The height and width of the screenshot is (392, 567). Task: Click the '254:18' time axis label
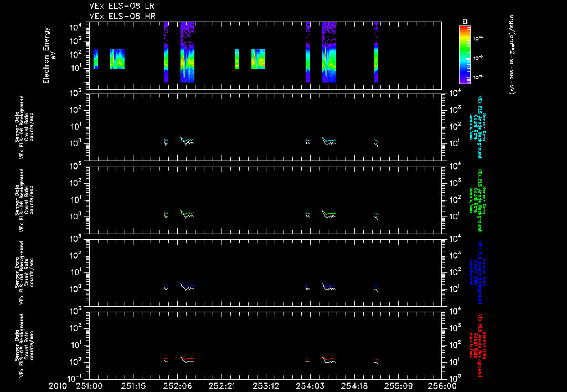pos(354,386)
